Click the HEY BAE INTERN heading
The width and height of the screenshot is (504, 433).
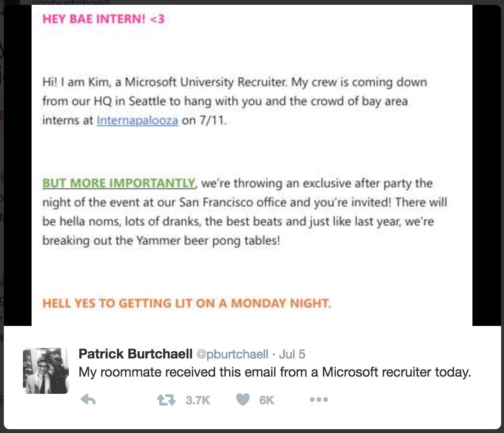click(104, 20)
